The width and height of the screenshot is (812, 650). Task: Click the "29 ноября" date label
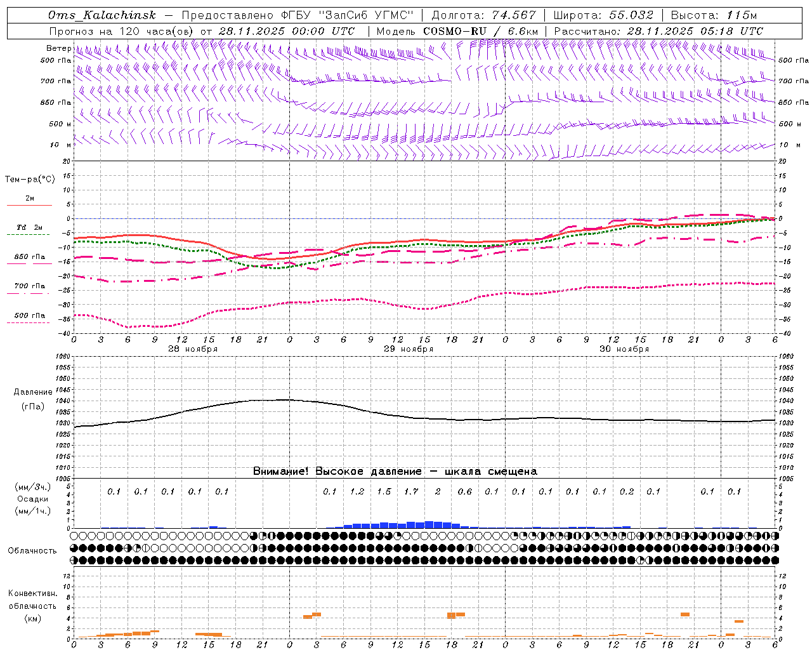409,349
